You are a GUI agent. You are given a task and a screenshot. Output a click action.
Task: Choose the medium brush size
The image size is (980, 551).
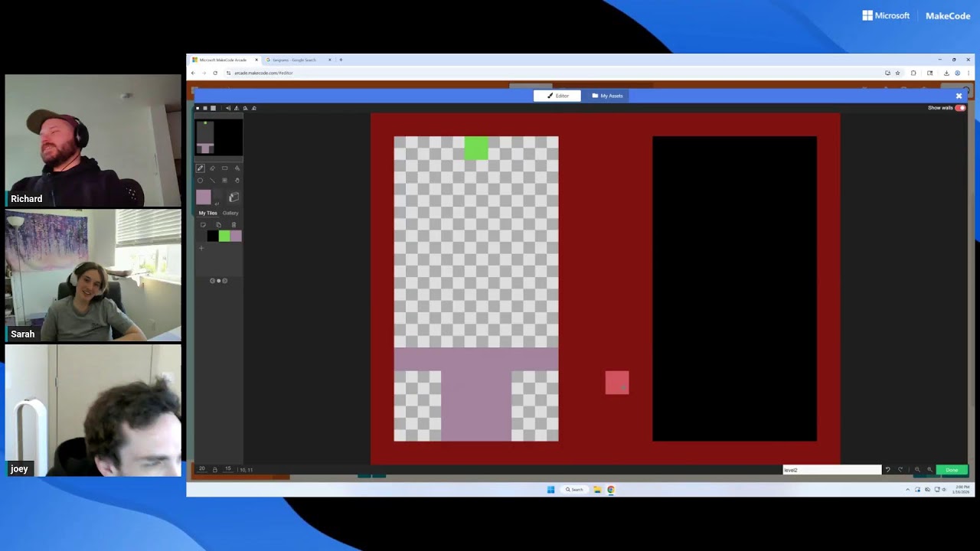tap(205, 108)
